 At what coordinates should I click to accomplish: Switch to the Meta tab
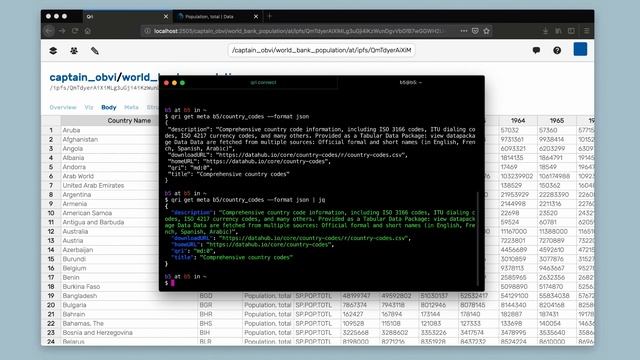131,107
